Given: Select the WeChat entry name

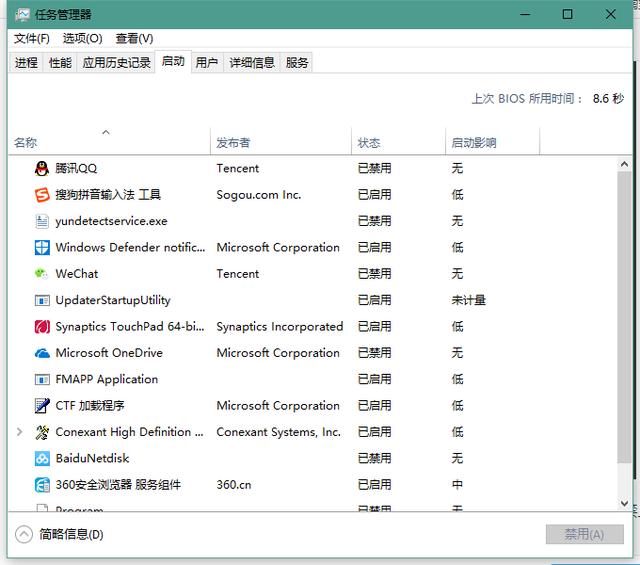Looking at the screenshot, I should (x=77, y=274).
